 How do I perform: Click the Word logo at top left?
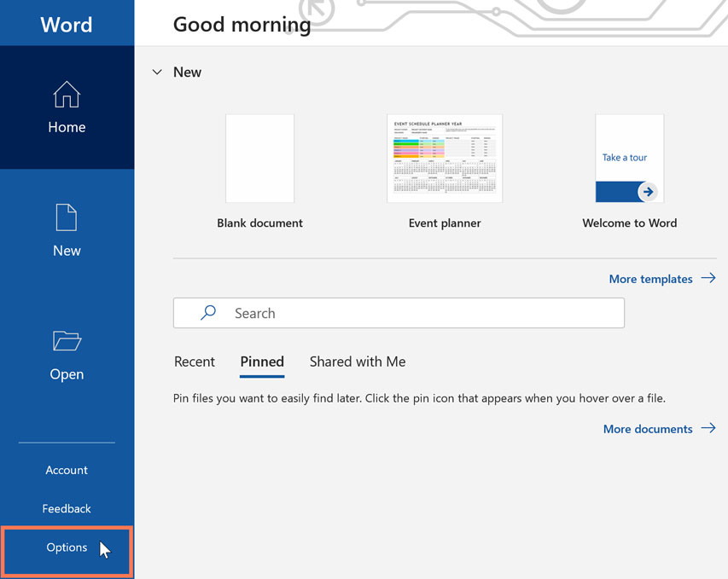pos(67,24)
